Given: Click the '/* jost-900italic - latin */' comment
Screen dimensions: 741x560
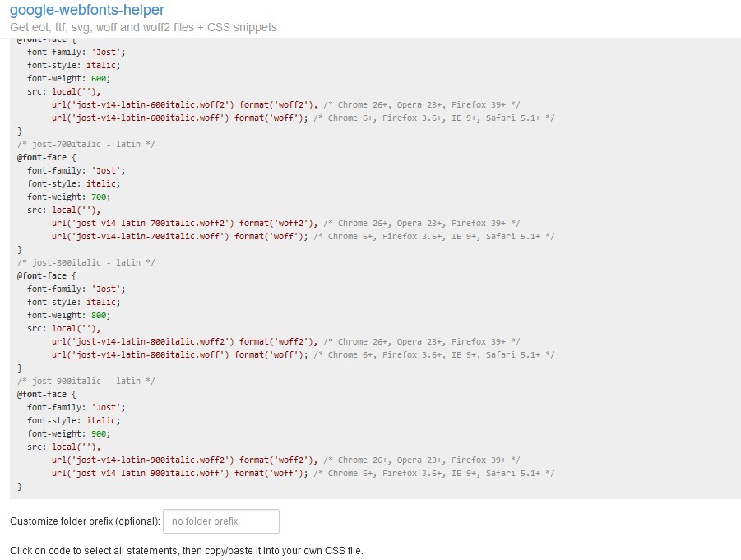Looking at the screenshot, I should 86,381.
